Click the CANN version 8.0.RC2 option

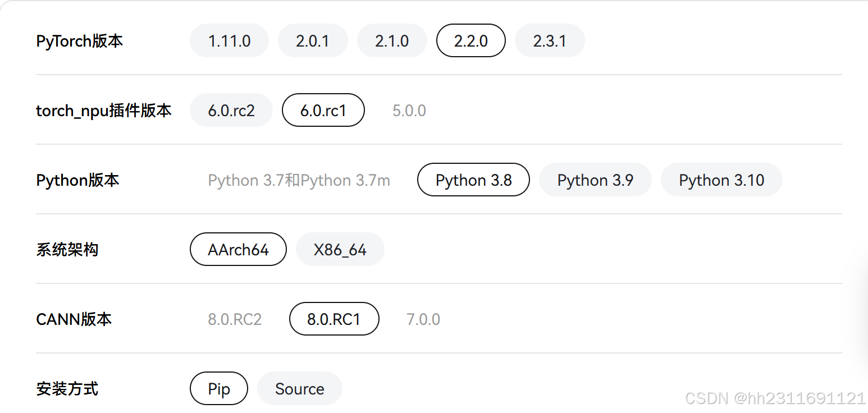[x=235, y=319]
